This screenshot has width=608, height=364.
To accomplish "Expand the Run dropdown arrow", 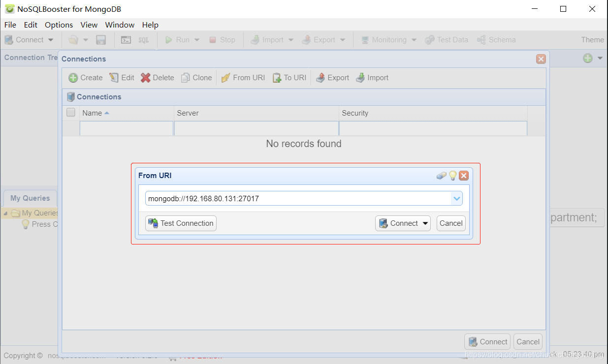I will click(x=197, y=40).
